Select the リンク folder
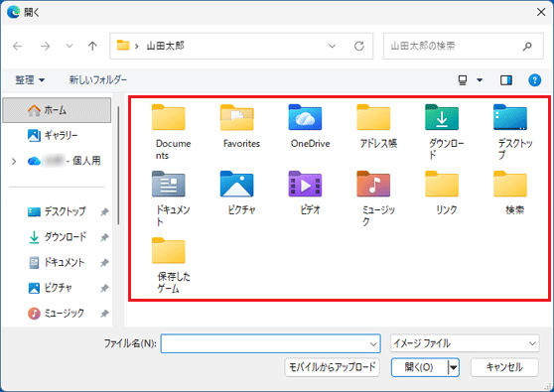 (442, 185)
